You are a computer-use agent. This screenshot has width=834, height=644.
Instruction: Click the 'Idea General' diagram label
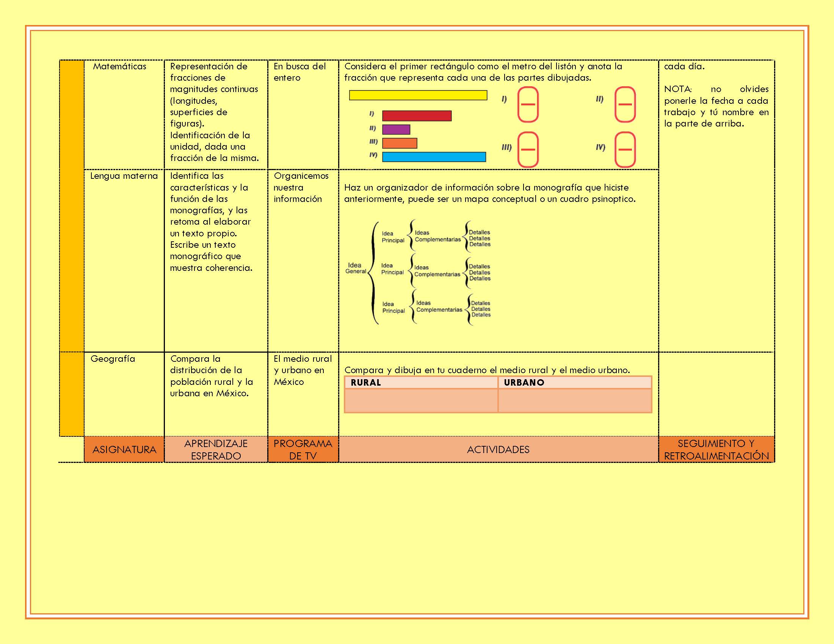pos(356,268)
